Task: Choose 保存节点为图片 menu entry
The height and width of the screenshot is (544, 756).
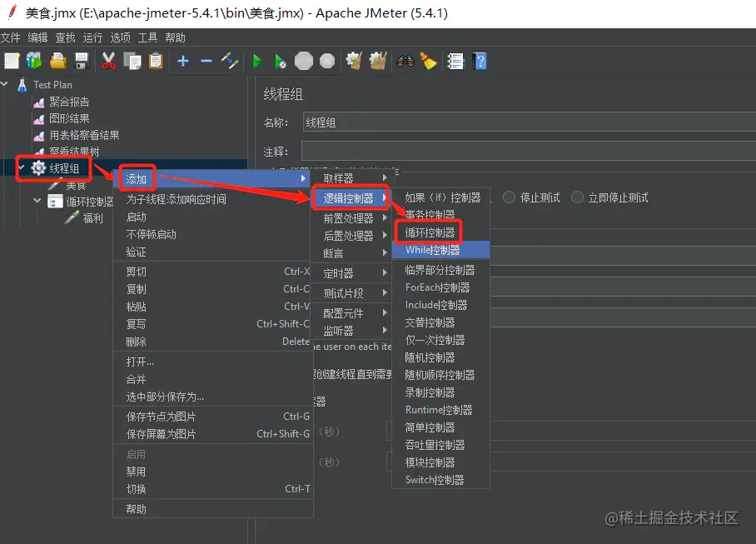Action: (213, 417)
